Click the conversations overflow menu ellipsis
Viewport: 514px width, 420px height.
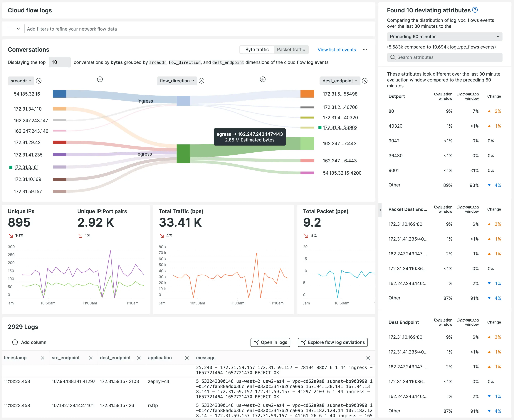click(365, 50)
